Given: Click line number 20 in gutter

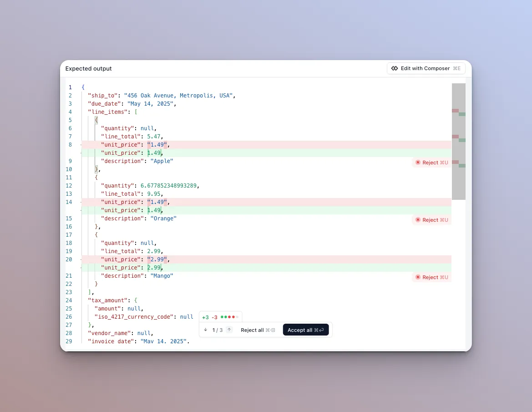Looking at the screenshot, I should (x=69, y=259).
